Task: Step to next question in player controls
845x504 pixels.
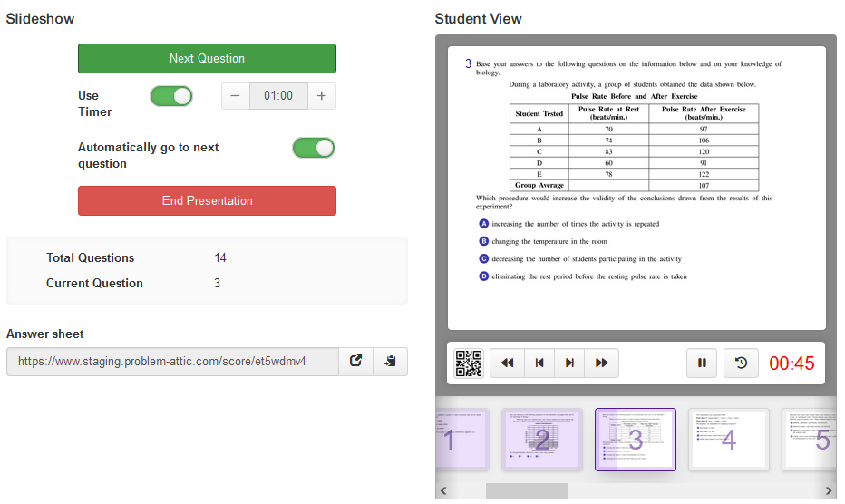Action: click(569, 363)
